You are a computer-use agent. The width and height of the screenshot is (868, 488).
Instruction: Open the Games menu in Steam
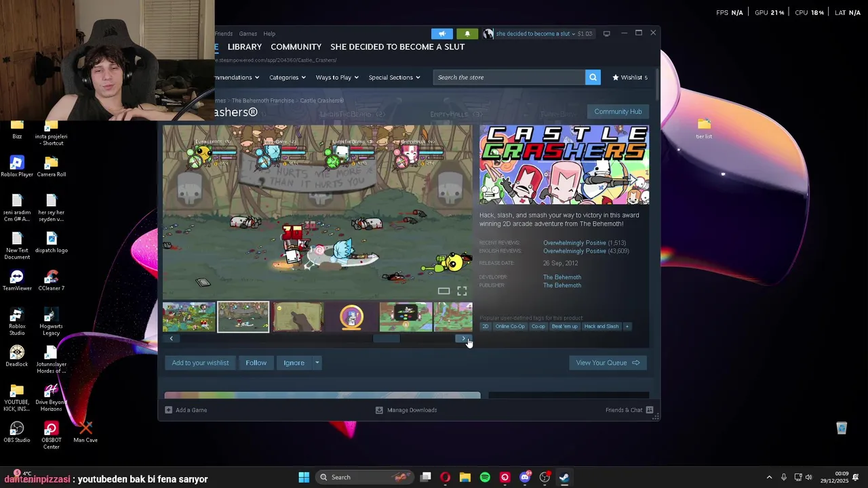(248, 34)
